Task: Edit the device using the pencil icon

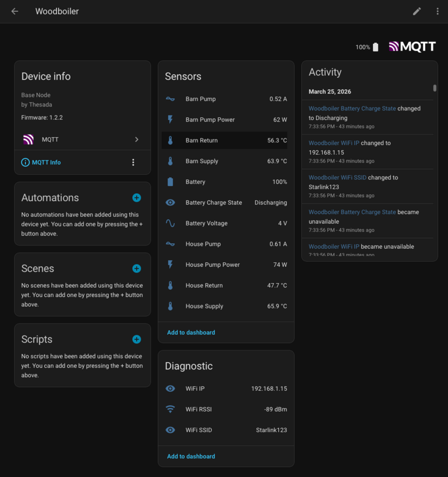Action: click(x=417, y=11)
